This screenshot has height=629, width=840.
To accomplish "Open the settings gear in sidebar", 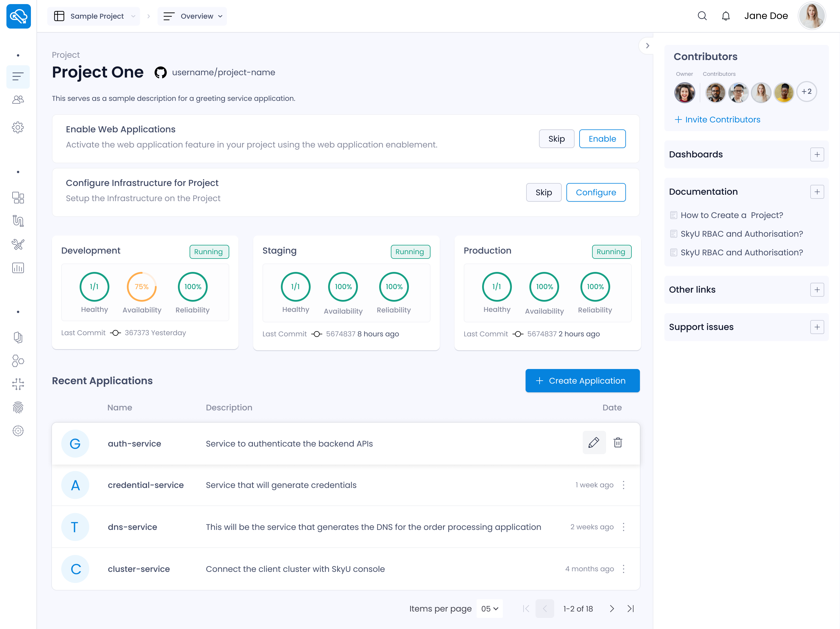I will pos(18,127).
